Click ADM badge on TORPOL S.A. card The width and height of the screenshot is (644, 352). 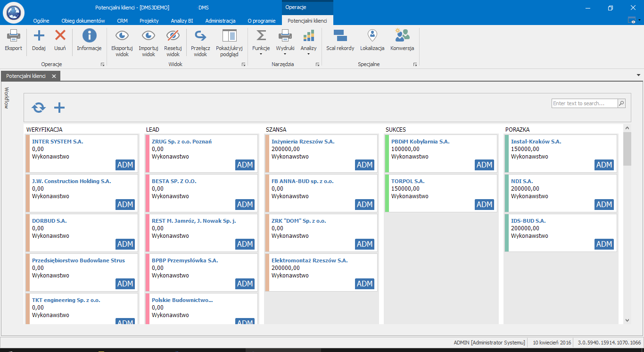(484, 204)
